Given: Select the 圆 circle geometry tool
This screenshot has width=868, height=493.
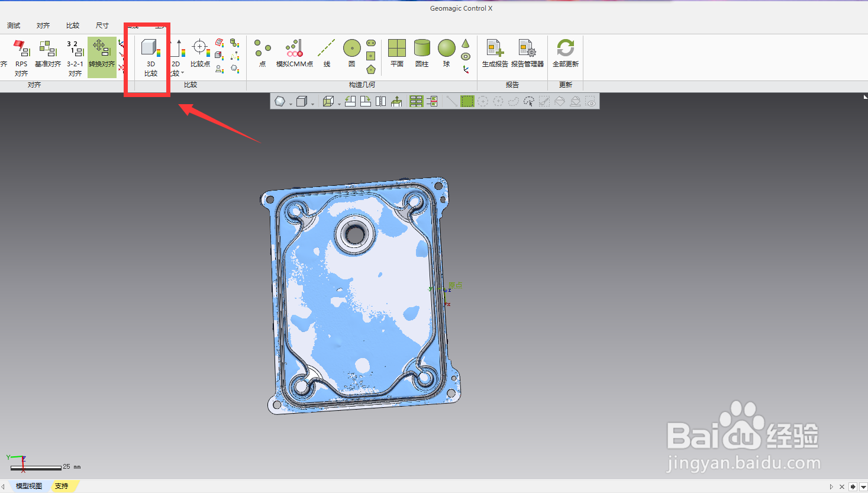Looking at the screenshot, I should tap(352, 54).
